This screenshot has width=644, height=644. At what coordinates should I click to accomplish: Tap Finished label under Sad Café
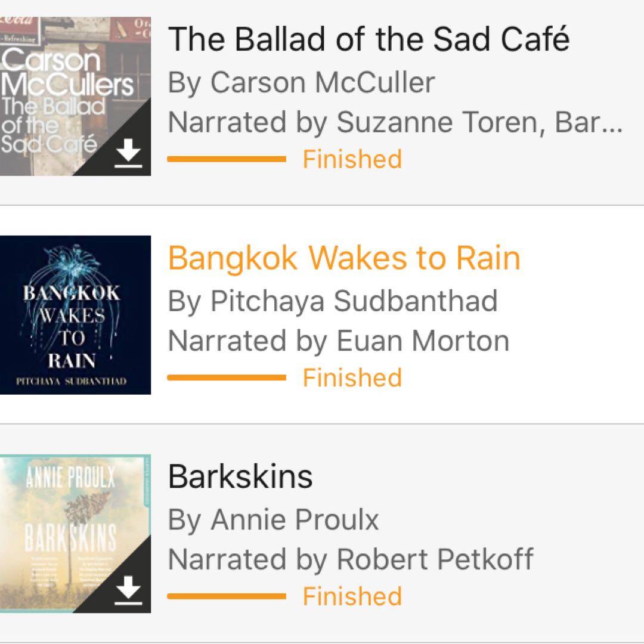coord(352,159)
